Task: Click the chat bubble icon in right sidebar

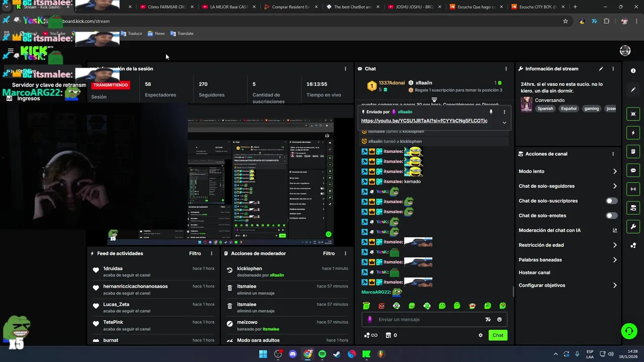Action: click(633, 170)
